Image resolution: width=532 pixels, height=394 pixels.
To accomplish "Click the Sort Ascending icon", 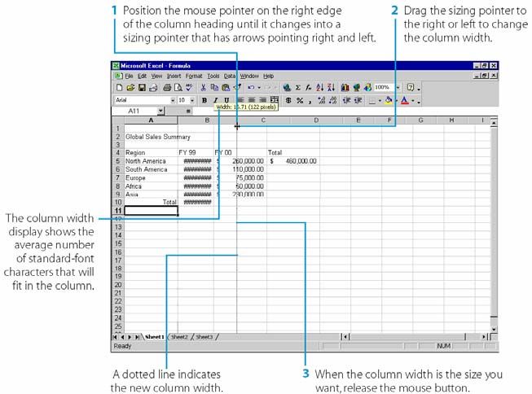I will (x=319, y=88).
